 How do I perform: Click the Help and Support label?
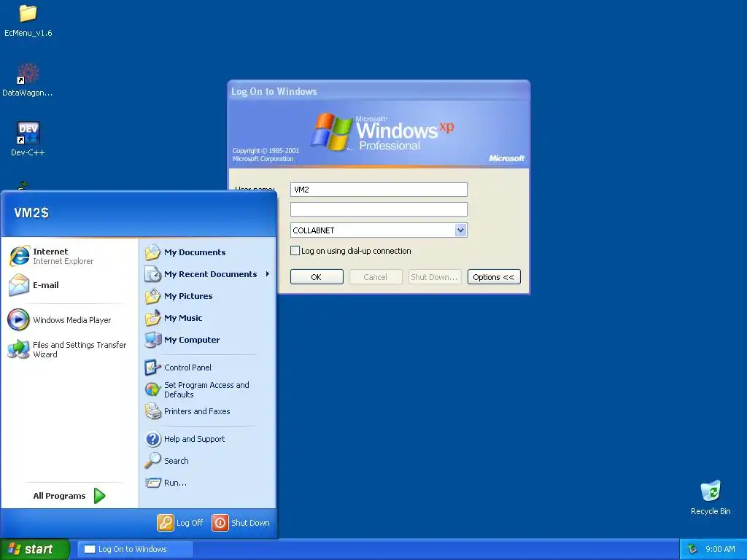coord(194,439)
